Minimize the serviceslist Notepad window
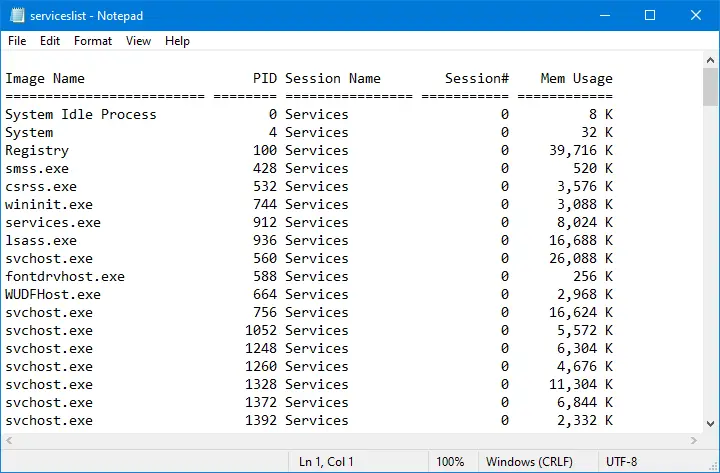The image size is (720, 473). pyautogui.click(x=605, y=15)
